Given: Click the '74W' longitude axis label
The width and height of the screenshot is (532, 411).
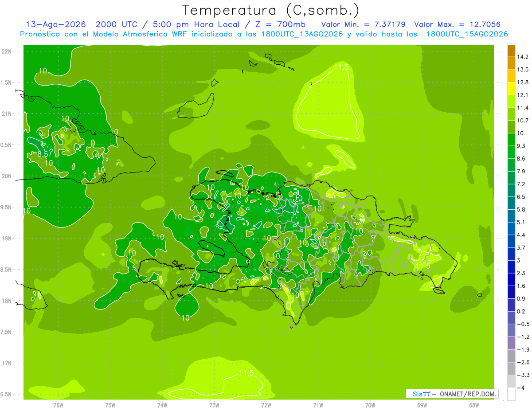Looking at the screenshot, I should (162, 405).
